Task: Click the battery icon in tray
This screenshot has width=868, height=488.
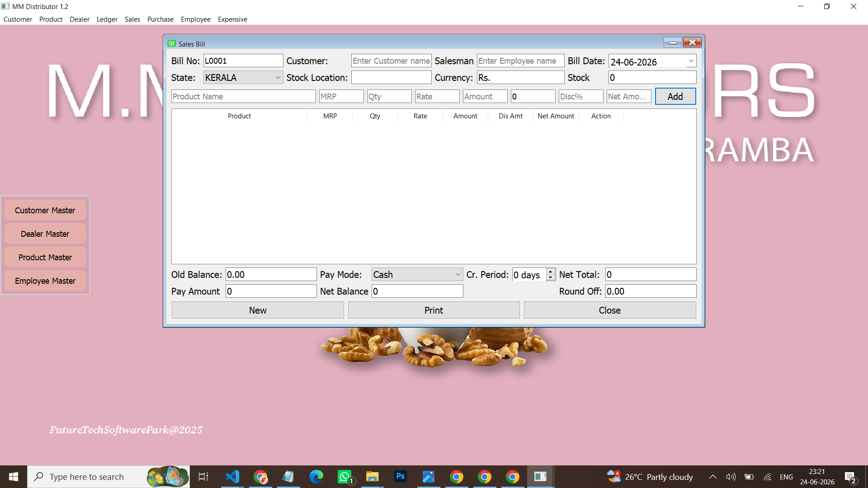Action: tap(749, 477)
